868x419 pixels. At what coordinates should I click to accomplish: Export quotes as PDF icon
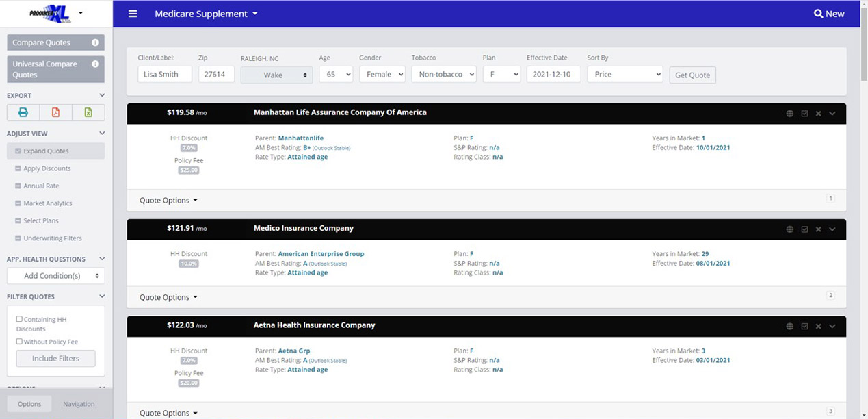pos(56,112)
